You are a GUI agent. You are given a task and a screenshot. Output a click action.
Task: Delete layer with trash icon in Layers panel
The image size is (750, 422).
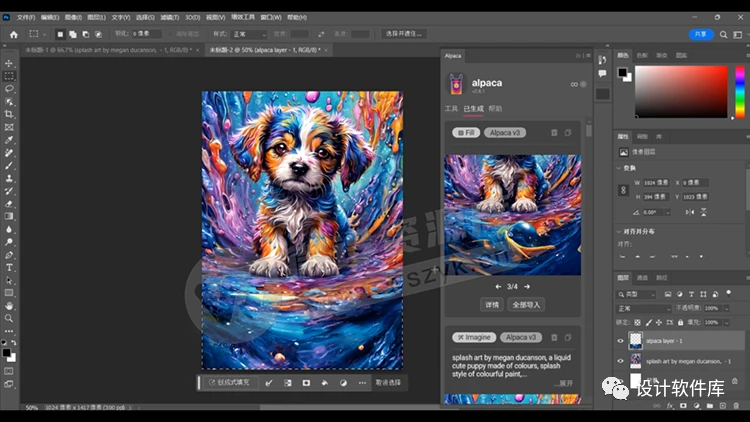point(736,406)
